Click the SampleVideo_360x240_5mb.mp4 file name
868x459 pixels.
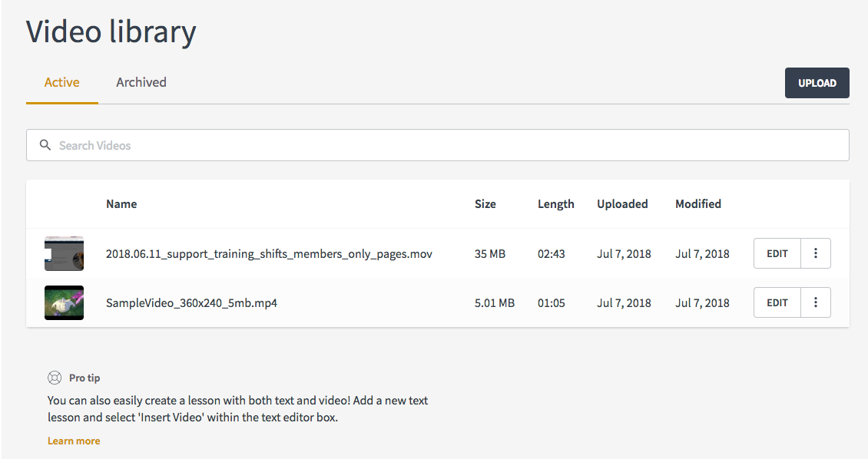tap(191, 302)
